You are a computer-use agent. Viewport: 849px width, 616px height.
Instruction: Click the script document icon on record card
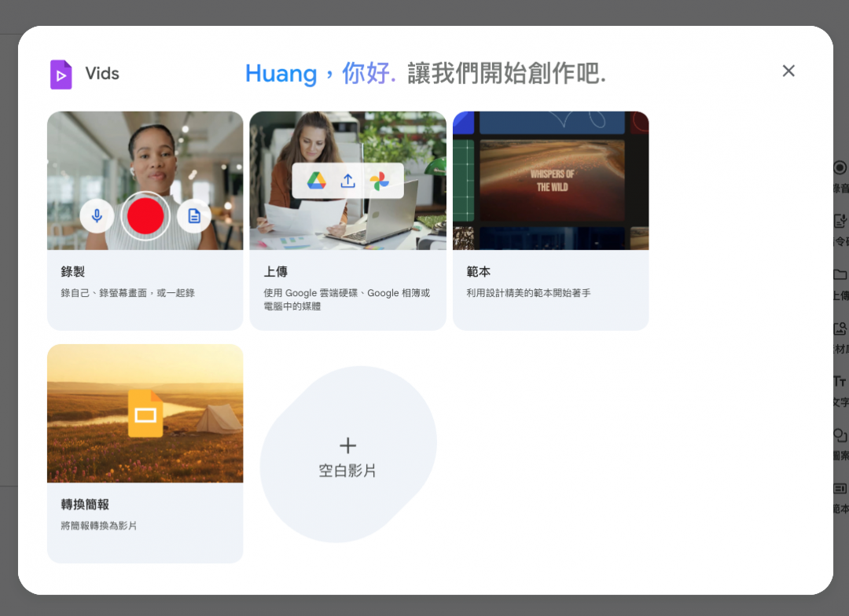tap(194, 216)
